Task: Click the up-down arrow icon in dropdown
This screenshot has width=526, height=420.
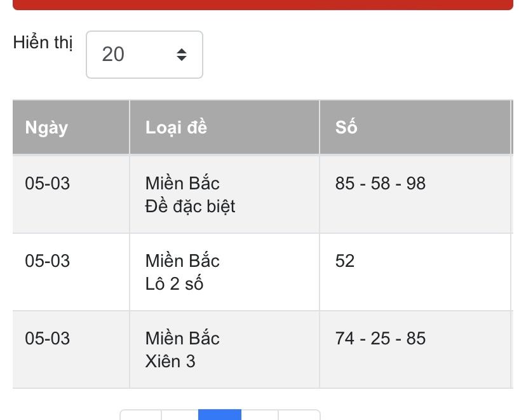Action: pyautogui.click(x=182, y=55)
